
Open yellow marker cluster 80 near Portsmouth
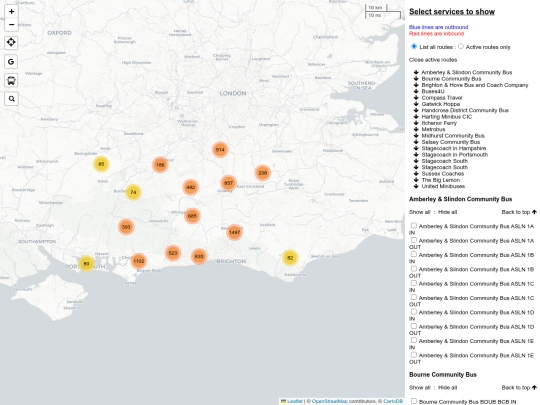click(86, 263)
